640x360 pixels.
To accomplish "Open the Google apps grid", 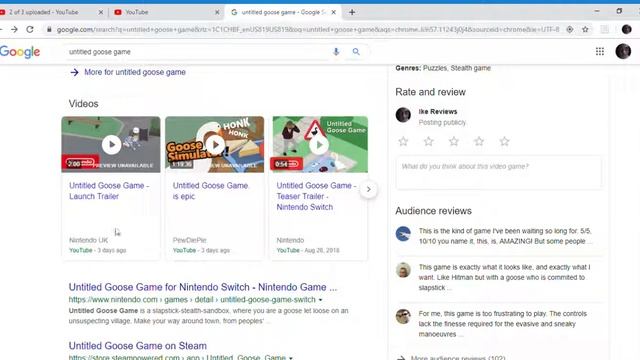I will click(600, 51).
